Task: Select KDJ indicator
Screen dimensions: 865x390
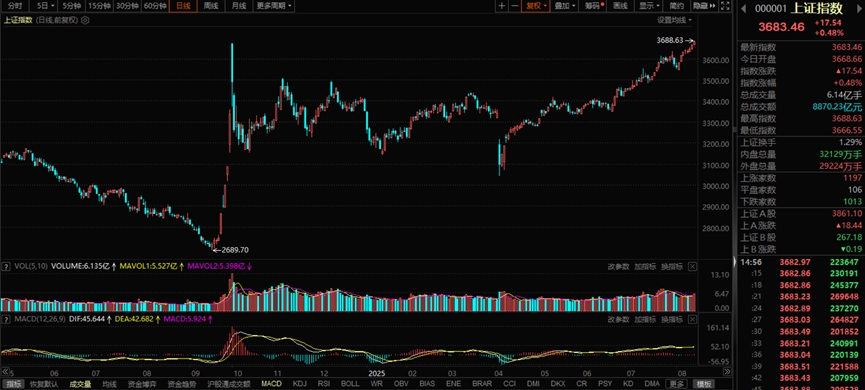Action: [300, 384]
